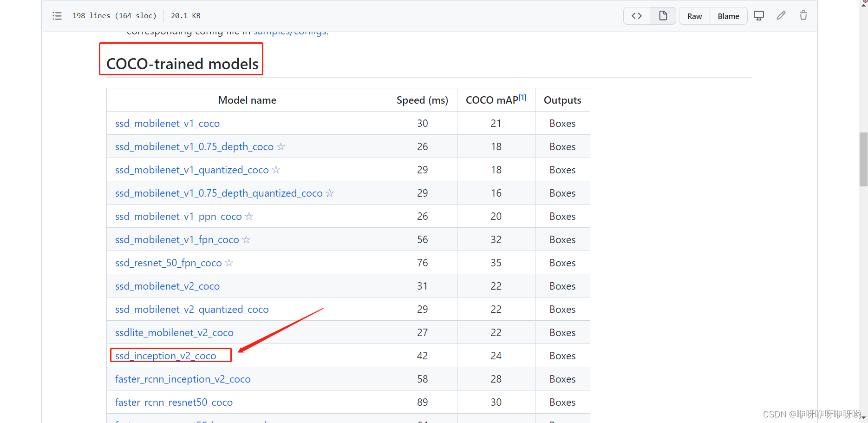868x423 pixels.
Task: Select the 'Outputs' column header
Action: point(562,100)
